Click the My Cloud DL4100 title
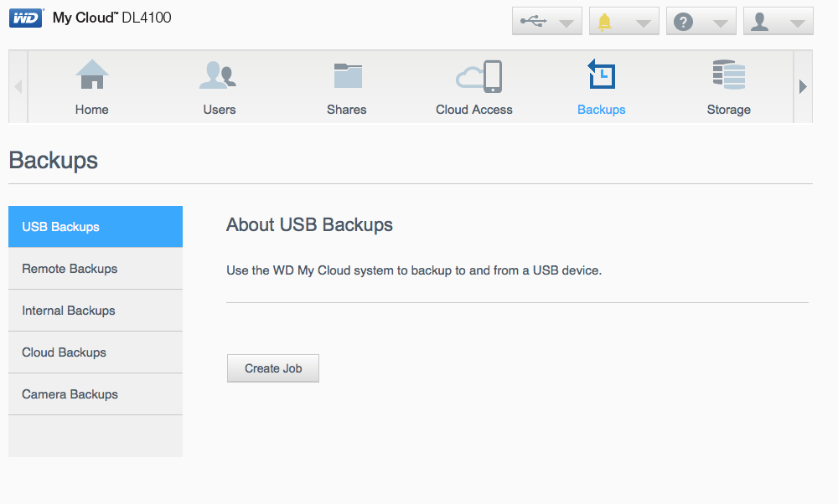Image resolution: width=838 pixels, height=504 pixels. pos(111,18)
